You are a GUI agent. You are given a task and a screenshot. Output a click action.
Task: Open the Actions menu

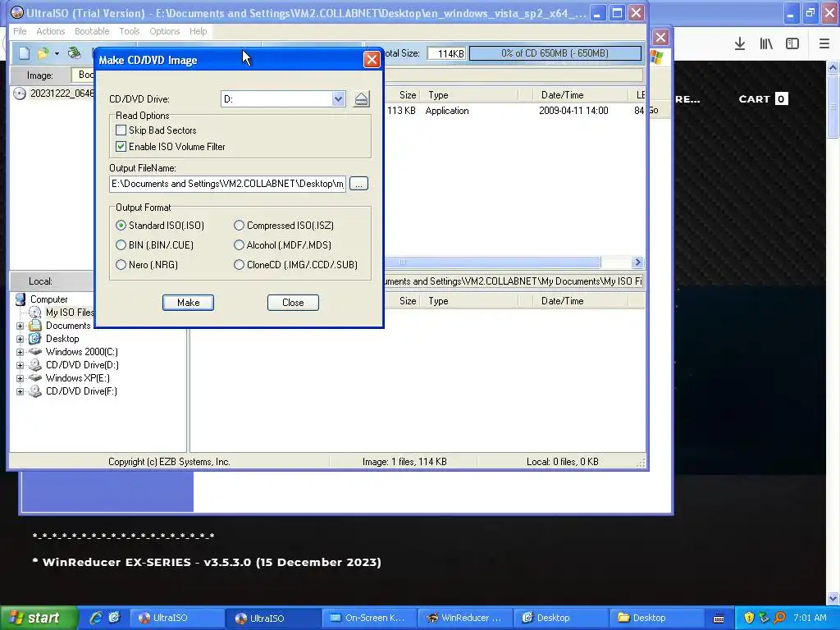[x=50, y=31]
